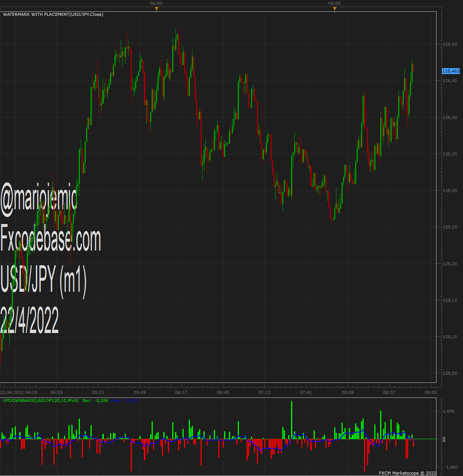Click the 128,10 price axis label

[x=450, y=337]
